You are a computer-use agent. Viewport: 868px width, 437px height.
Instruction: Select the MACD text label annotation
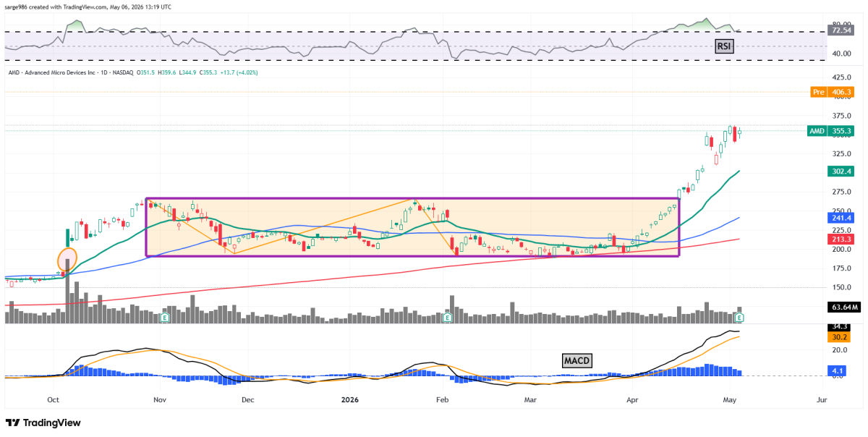(576, 360)
